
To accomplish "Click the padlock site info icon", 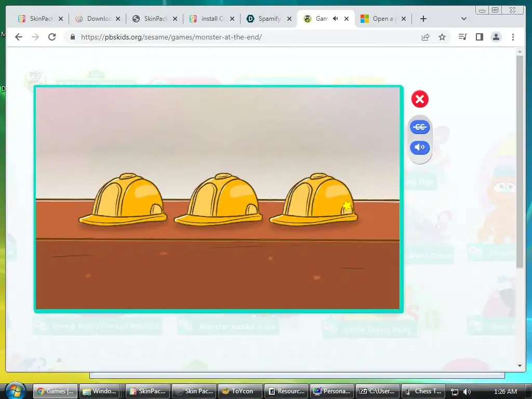I will click(73, 37).
